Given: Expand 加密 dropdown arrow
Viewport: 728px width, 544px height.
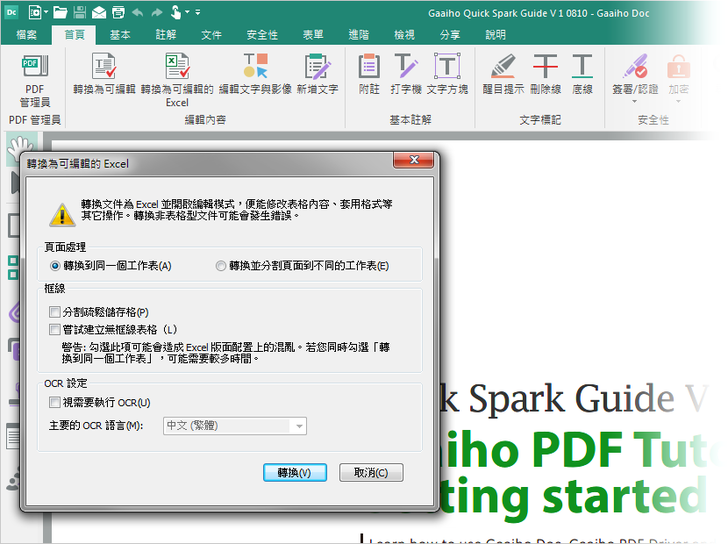Looking at the screenshot, I should 678,101.
